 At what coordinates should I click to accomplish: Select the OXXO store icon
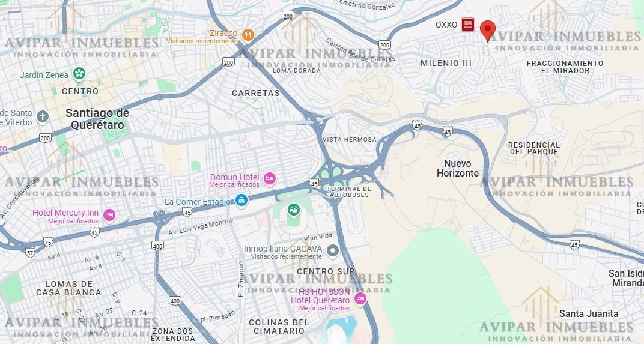click(467, 25)
